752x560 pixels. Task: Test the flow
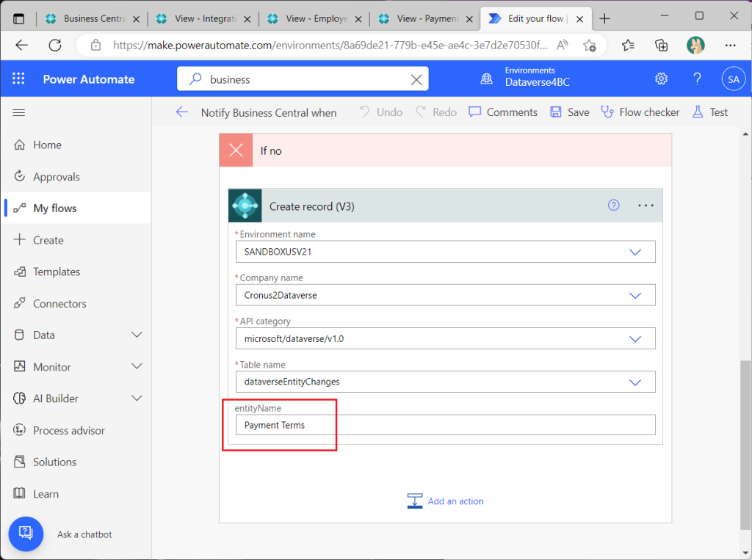[710, 112]
